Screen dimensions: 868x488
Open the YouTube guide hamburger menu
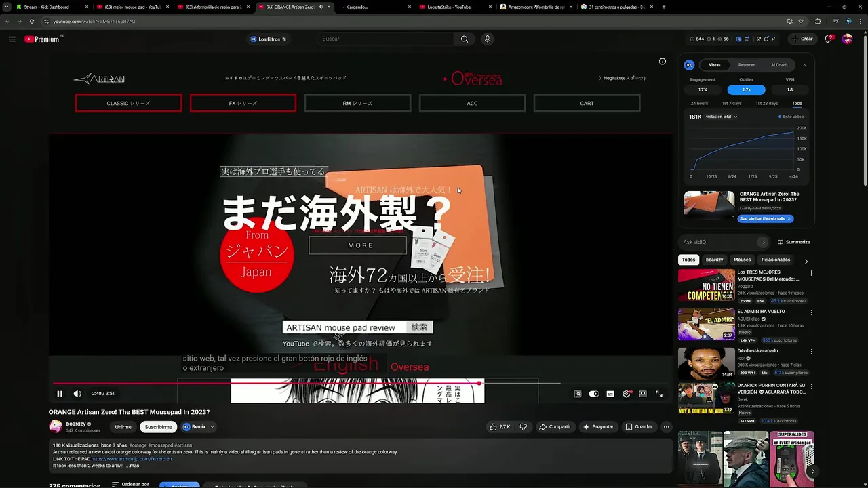pyautogui.click(x=12, y=39)
